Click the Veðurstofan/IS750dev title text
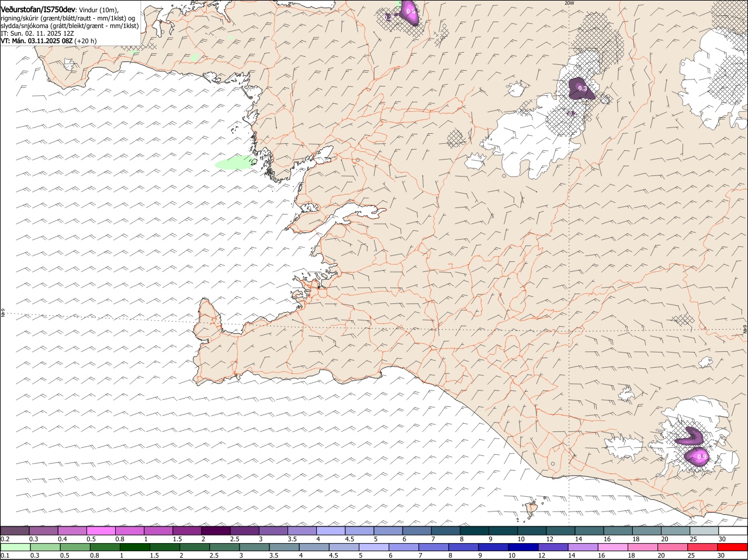Screen dimensions: 748x560 click(38, 9)
